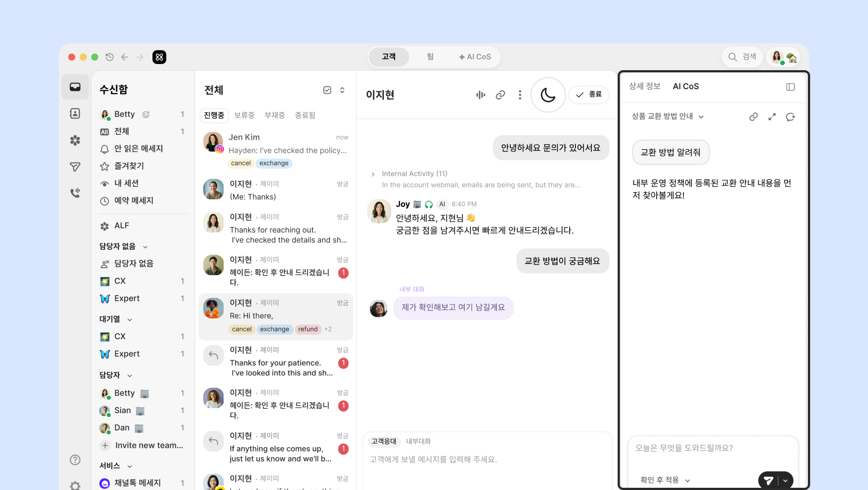Select Expert under 대기열
The height and width of the screenshot is (490, 868).
[142, 354]
